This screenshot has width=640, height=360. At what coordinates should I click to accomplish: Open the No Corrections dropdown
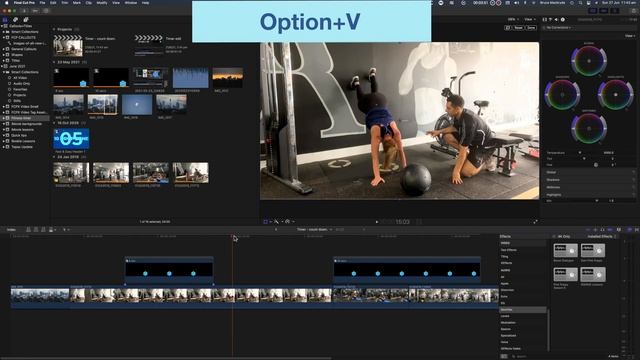559,28
